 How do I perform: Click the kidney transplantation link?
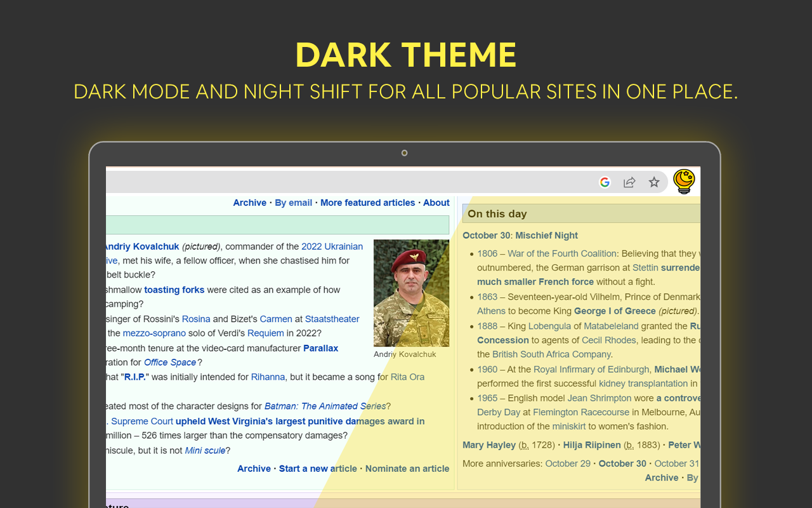(643, 384)
